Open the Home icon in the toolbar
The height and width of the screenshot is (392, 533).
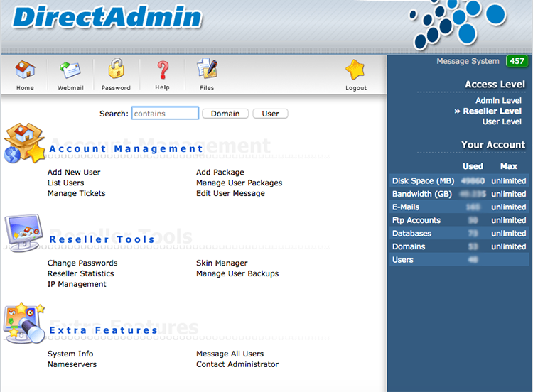25,69
